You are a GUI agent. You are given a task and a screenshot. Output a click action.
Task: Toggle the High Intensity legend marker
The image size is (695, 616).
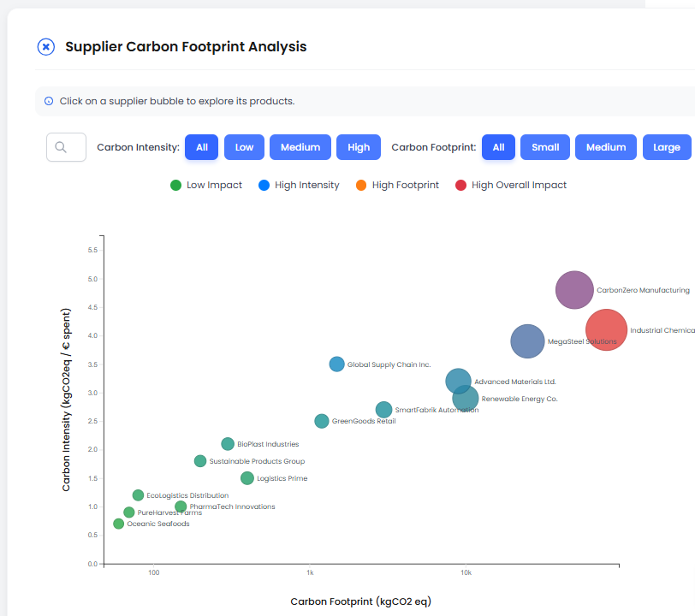click(x=264, y=185)
